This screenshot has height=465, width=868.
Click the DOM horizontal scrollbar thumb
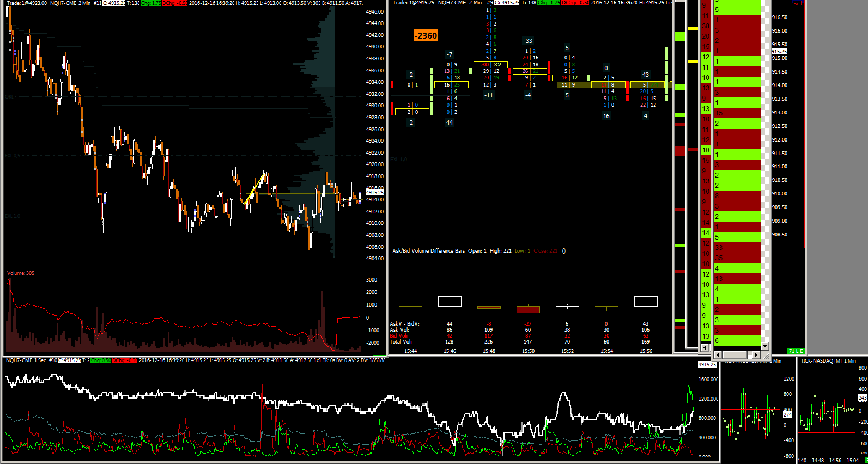[x=735, y=354]
